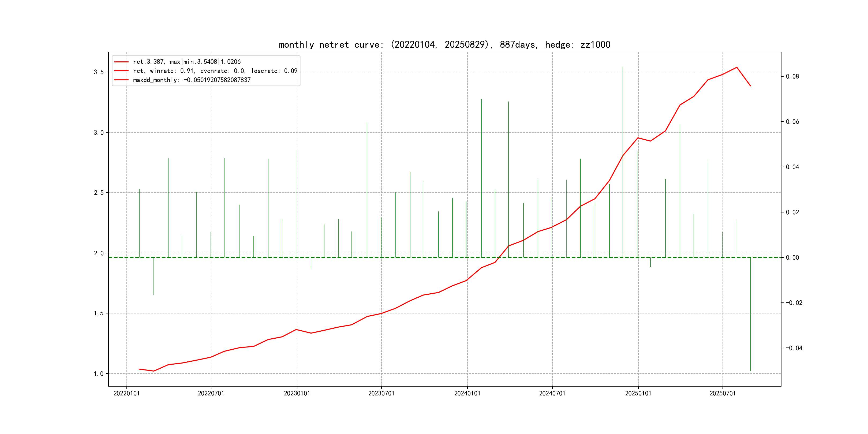Click the red line sample beside maxdd_monthly
Image resolution: width=868 pixels, height=434 pixels.
pos(121,80)
